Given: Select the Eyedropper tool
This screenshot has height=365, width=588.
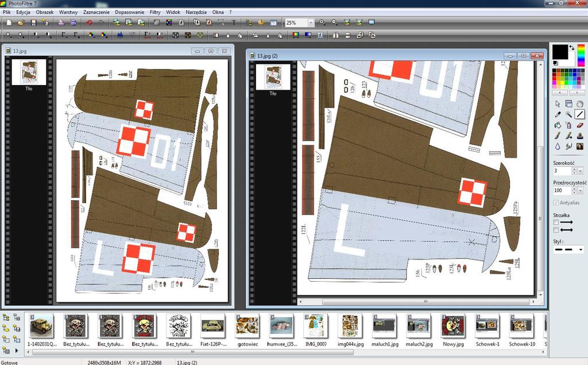Looking at the screenshot, I should click(x=558, y=114).
